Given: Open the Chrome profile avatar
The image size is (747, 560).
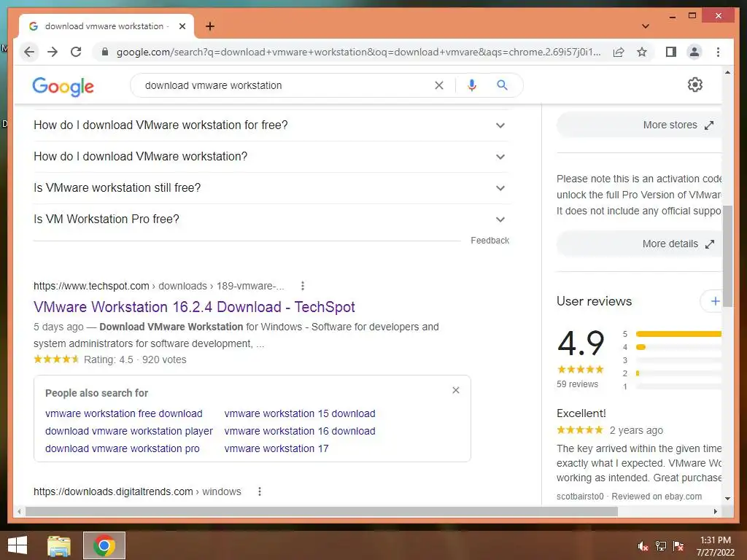Looking at the screenshot, I should 694,52.
